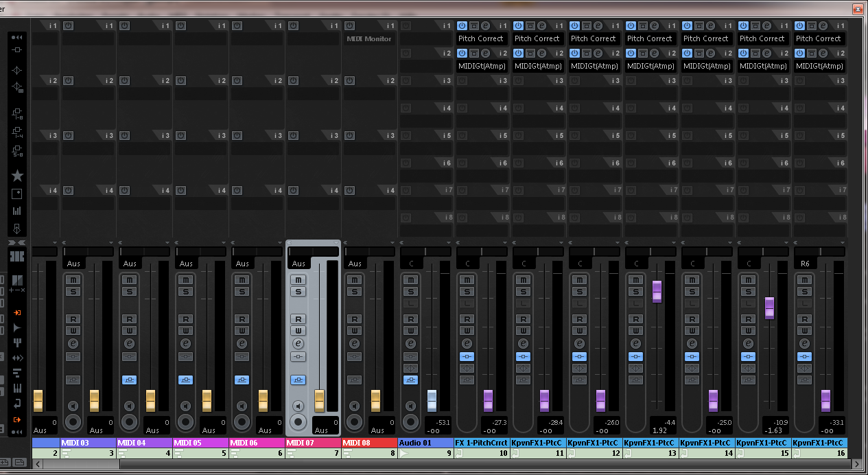Open empty insert slot i2 on MIDI 04
The image size is (868, 475).
click(143, 93)
